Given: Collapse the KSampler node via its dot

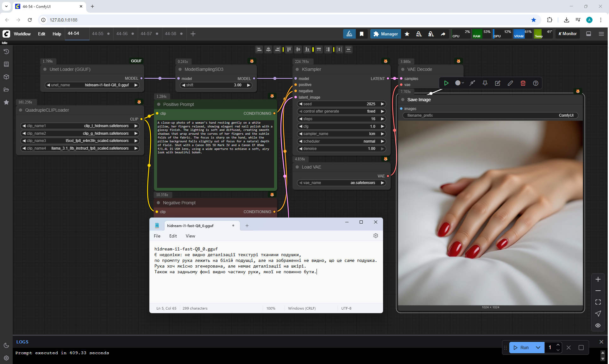Looking at the screenshot, I should pos(297,69).
